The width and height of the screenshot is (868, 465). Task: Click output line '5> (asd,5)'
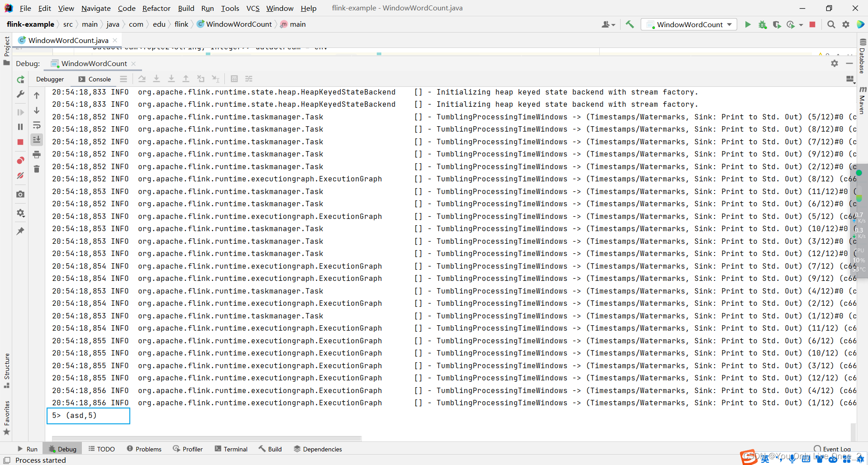pyautogui.click(x=74, y=415)
